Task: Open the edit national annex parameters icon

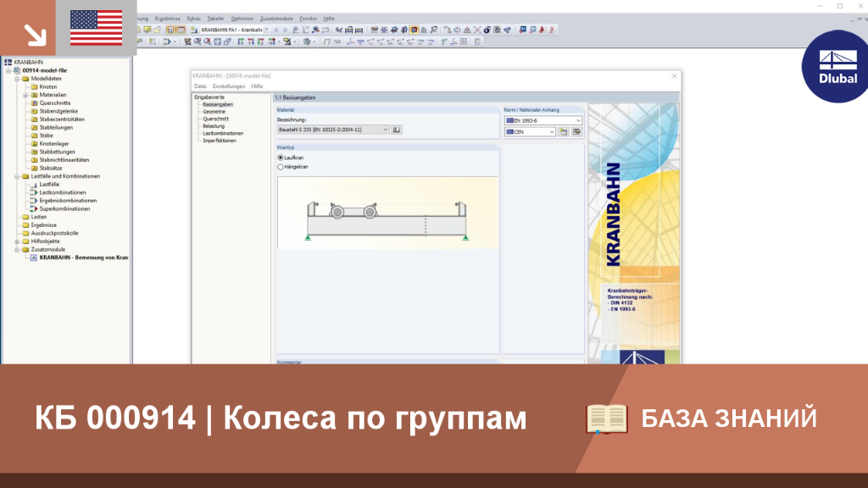Action: click(576, 132)
